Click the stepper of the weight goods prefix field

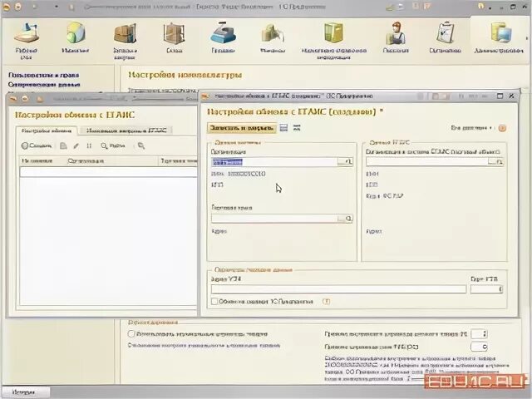click(x=485, y=334)
